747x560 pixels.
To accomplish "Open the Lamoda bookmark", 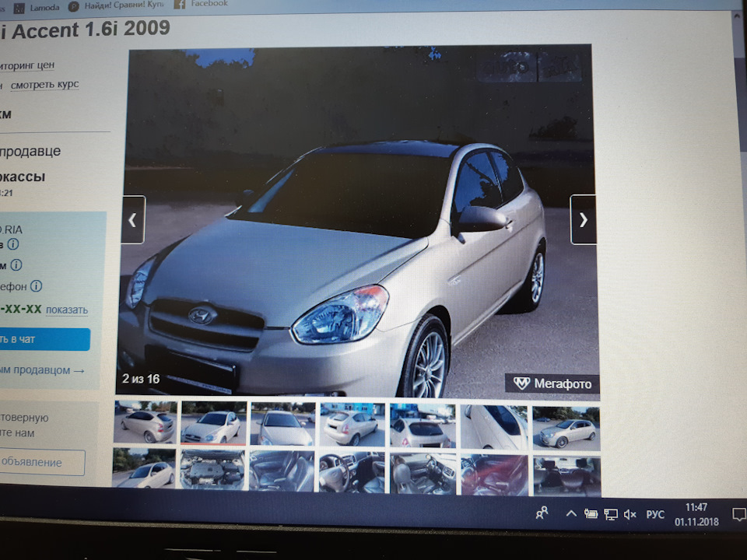I will pos(37,8).
